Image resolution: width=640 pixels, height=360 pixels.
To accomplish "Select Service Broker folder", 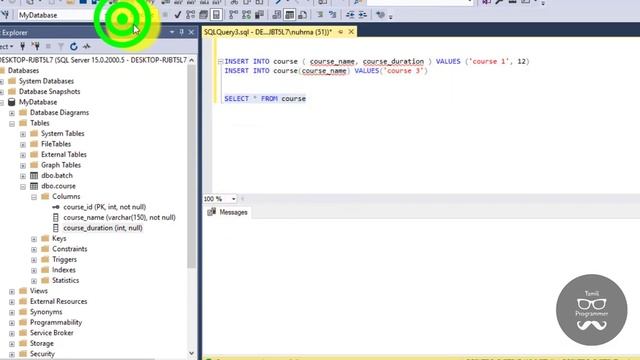I will (51, 333).
